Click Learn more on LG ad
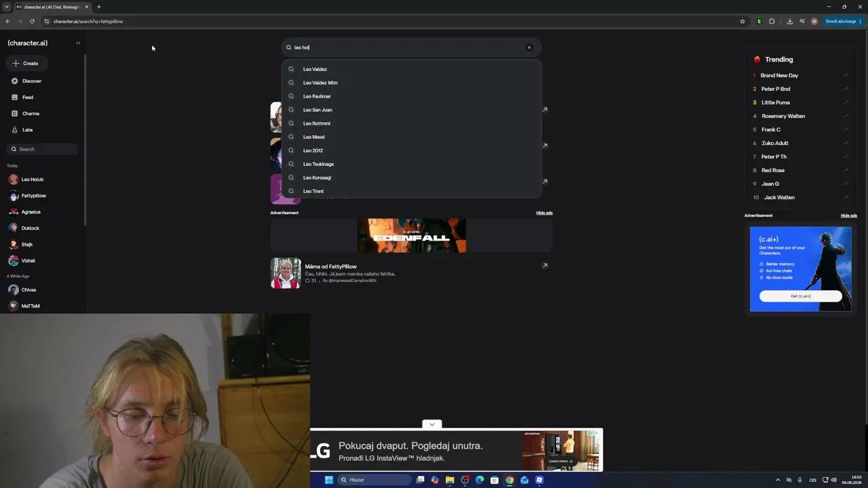The height and width of the screenshot is (488, 868). pos(561,461)
